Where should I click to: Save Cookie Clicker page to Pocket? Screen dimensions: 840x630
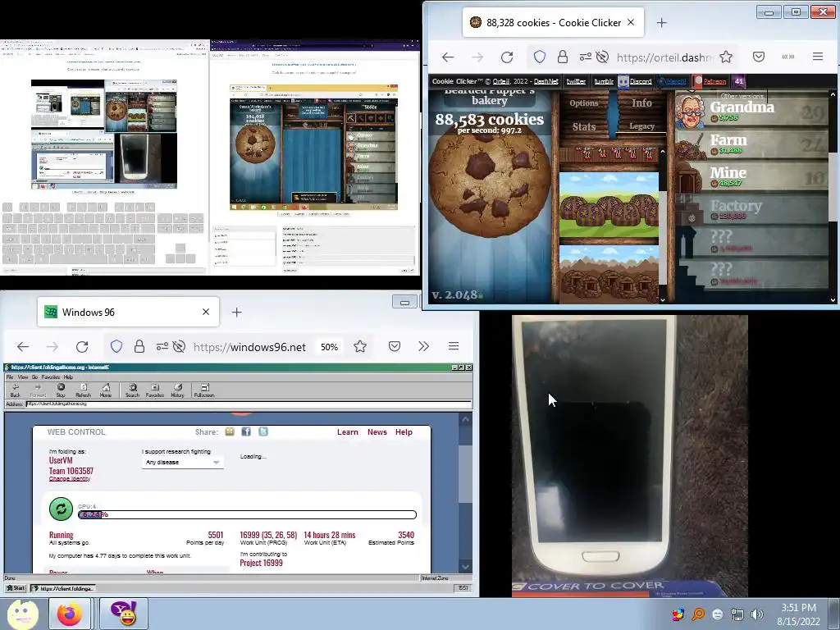tap(759, 57)
